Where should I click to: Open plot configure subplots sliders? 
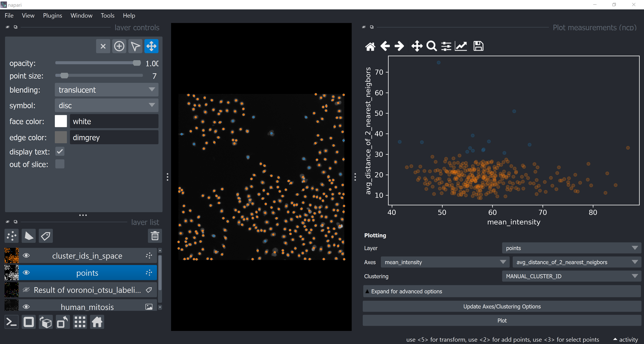pos(446,46)
